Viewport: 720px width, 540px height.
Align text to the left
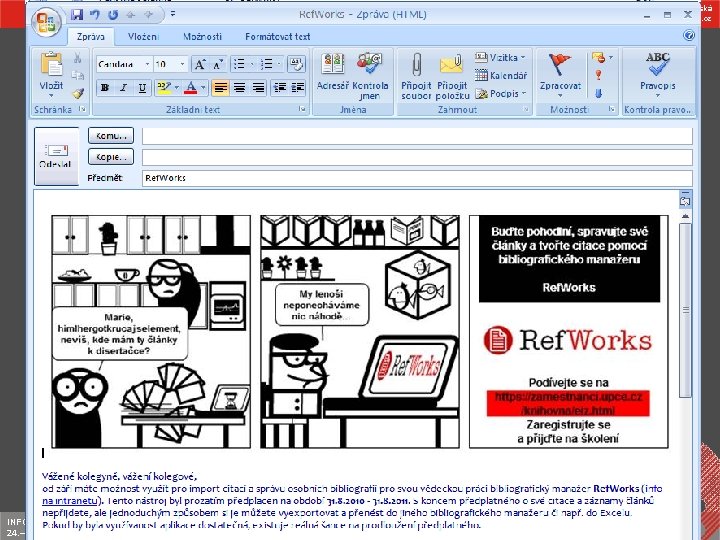(x=220, y=88)
